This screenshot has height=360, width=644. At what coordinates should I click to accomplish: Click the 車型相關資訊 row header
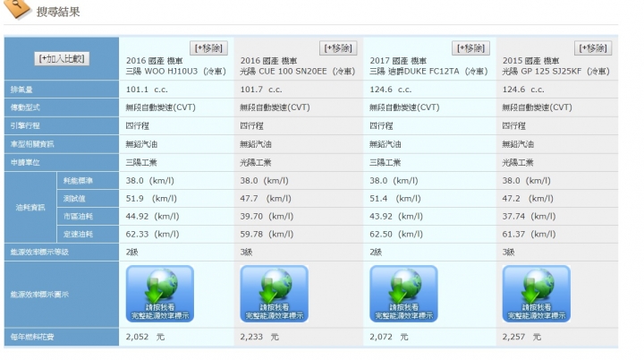click(62, 144)
